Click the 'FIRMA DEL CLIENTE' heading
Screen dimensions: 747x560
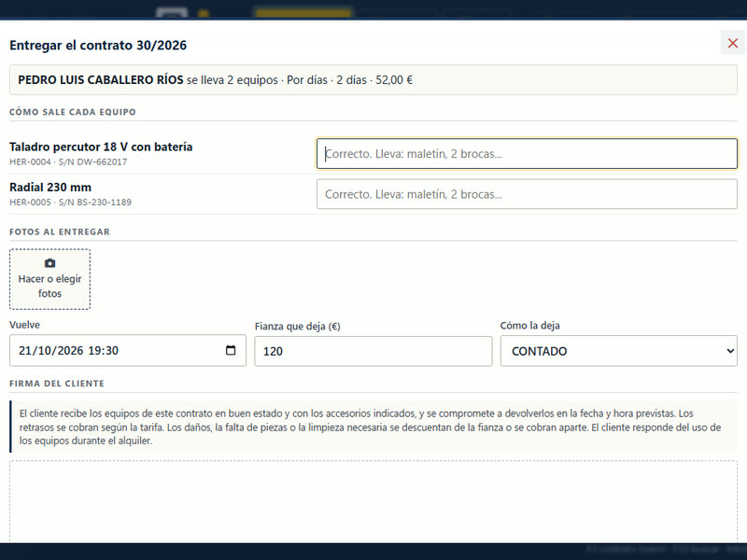point(57,384)
